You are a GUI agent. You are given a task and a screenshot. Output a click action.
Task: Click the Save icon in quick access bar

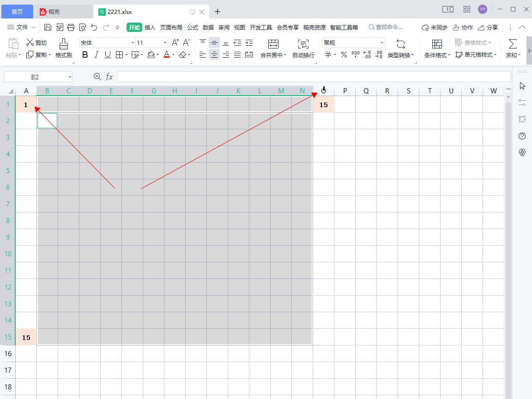(48, 28)
